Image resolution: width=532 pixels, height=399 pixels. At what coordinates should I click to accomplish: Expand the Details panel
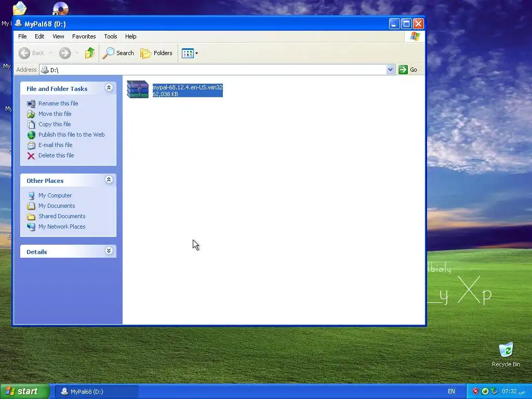click(109, 251)
